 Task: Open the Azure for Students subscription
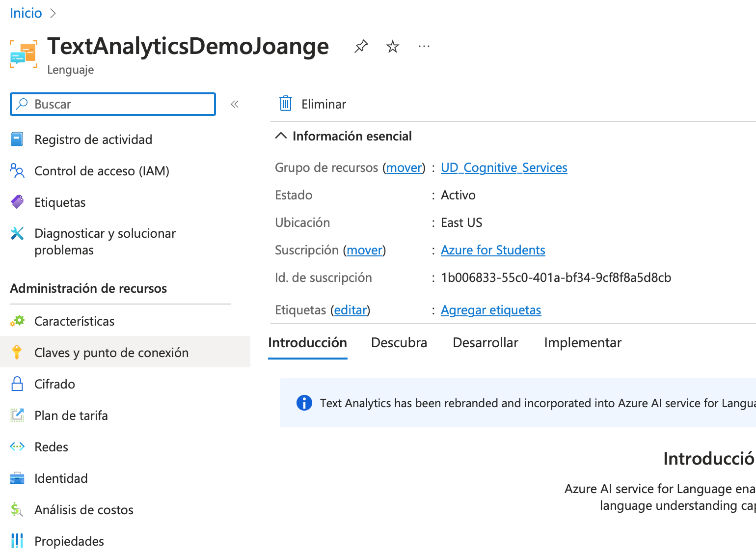(x=493, y=250)
